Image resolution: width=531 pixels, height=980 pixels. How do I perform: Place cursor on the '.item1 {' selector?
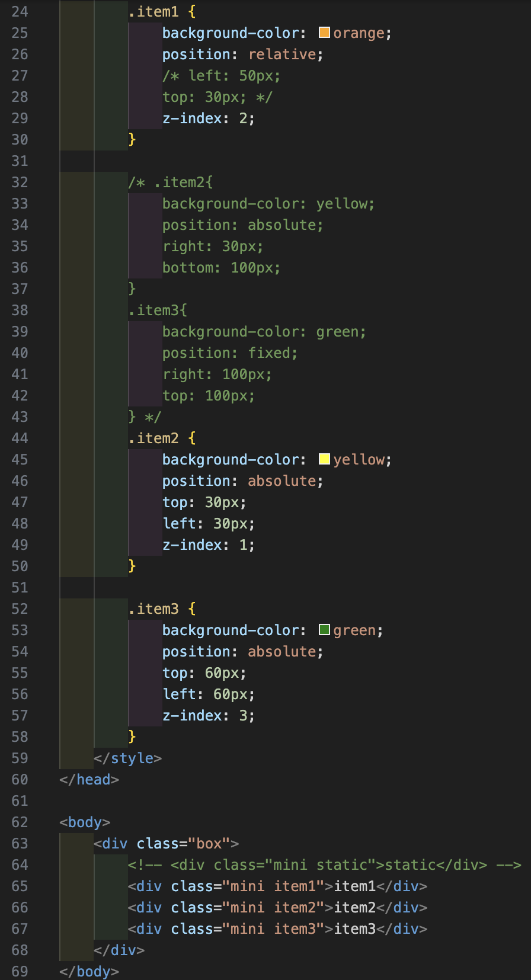[x=162, y=11]
